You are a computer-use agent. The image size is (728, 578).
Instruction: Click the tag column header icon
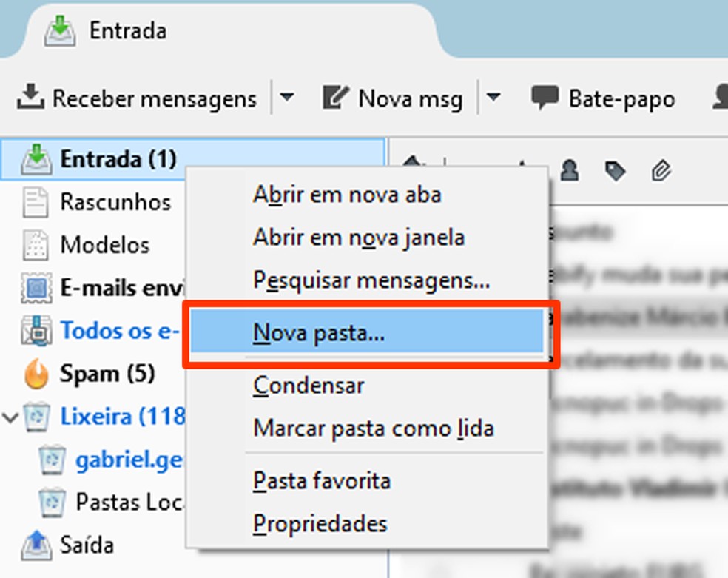click(616, 171)
